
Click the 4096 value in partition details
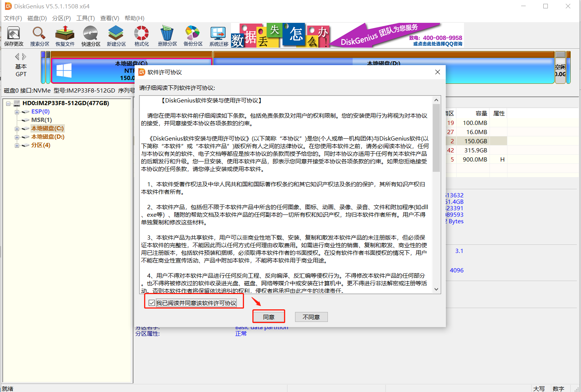(x=457, y=270)
